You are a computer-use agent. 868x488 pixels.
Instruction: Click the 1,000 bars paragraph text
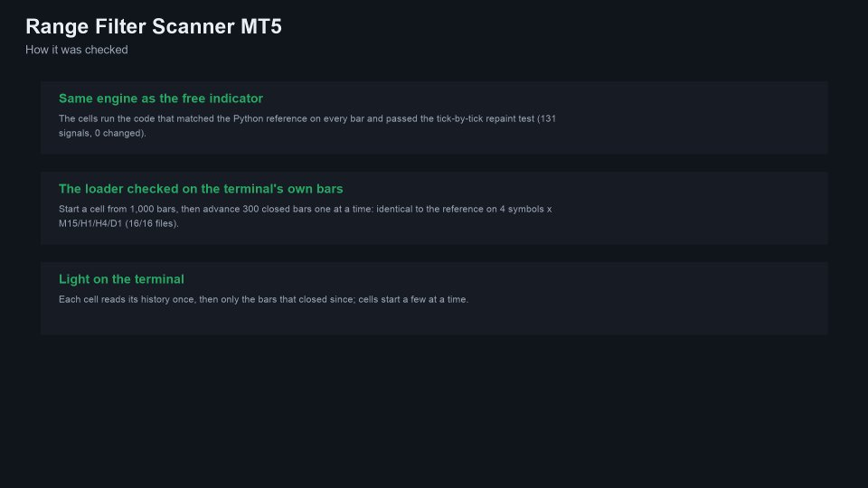click(x=305, y=216)
